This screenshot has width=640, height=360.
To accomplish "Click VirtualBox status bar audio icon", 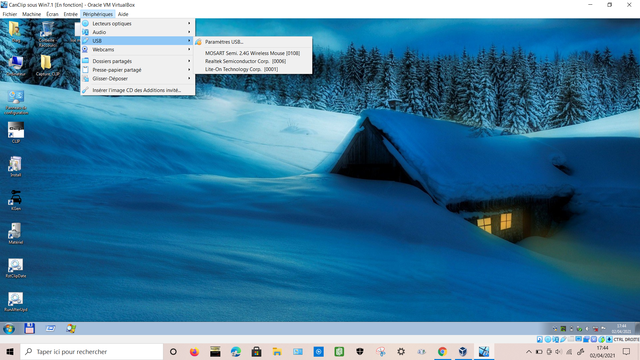I will [x=556, y=339].
